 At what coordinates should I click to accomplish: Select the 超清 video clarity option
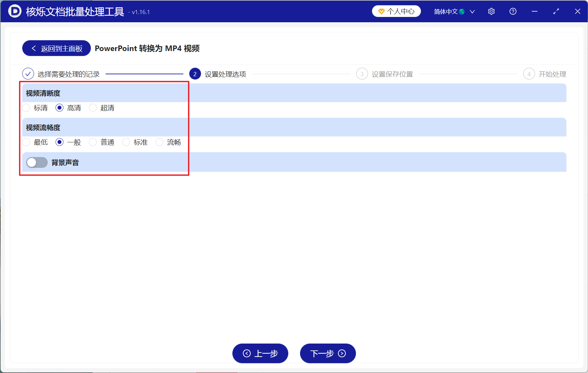pyautogui.click(x=93, y=108)
